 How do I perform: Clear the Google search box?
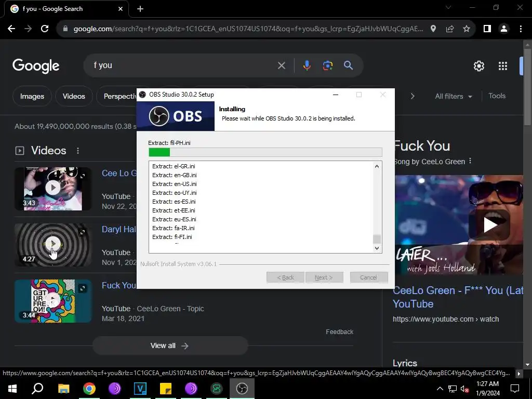coord(281,65)
